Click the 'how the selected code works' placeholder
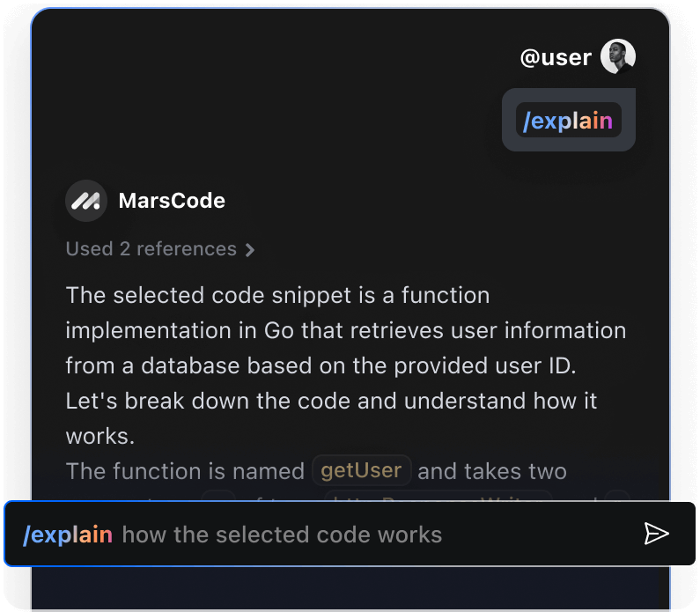Viewport: 700px width, 612px height. pyautogui.click(x=282, y=535)
